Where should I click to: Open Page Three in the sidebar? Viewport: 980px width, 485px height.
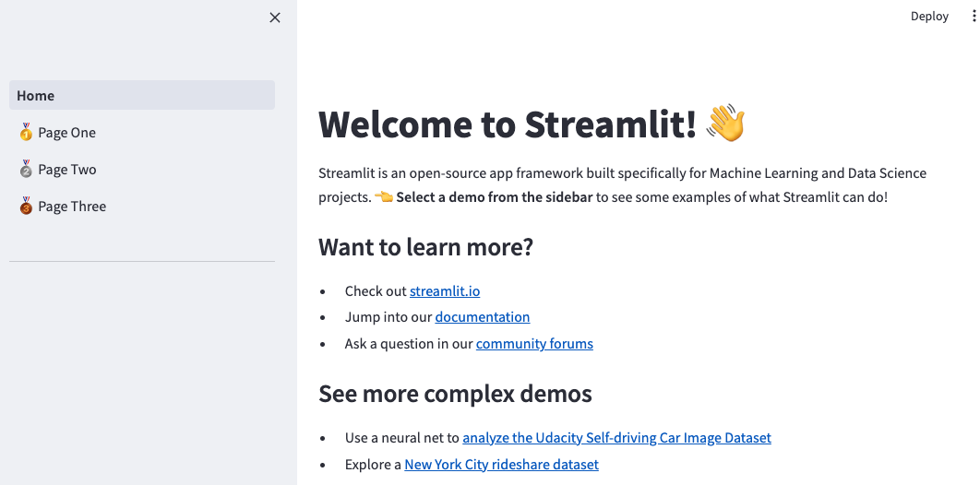(x=142, y=206)
